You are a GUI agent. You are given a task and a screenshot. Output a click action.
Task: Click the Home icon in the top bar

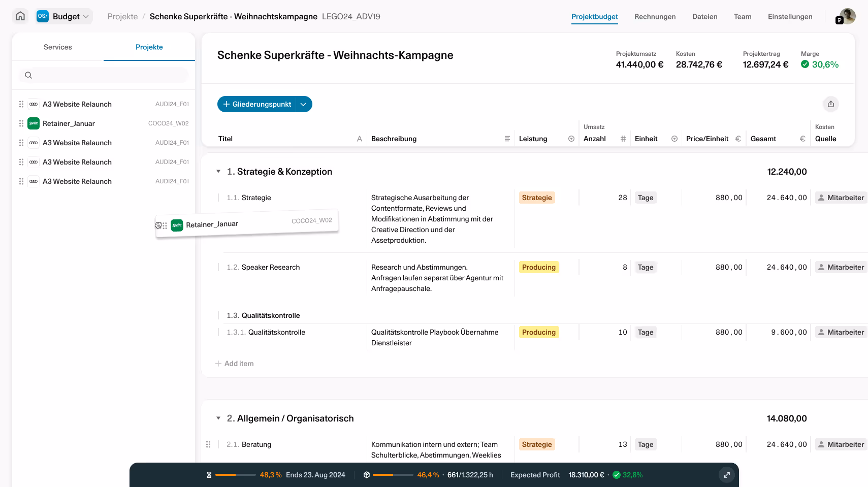click(x=20, y=16)
